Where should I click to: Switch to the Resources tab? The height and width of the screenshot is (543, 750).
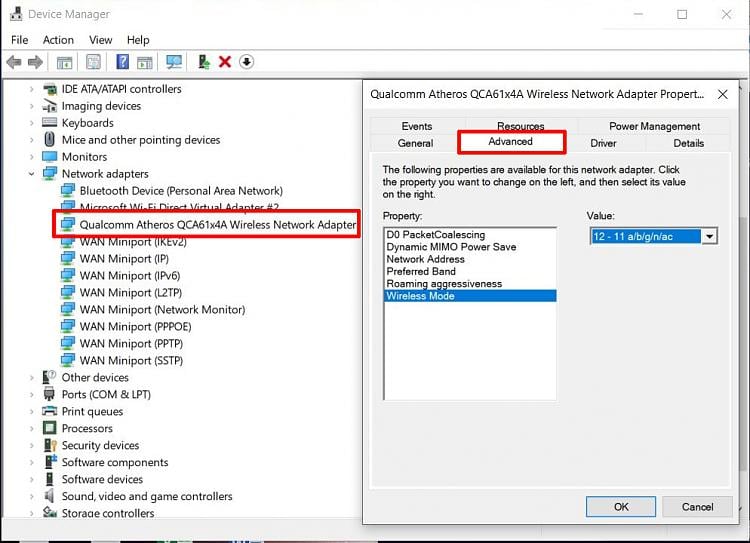coord(520,125)
